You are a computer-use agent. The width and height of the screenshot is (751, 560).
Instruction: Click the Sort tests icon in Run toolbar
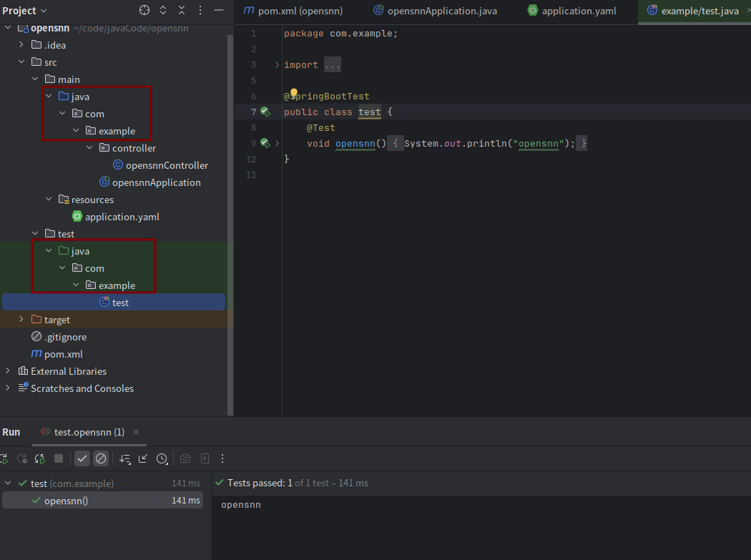[x=124, y=459]
